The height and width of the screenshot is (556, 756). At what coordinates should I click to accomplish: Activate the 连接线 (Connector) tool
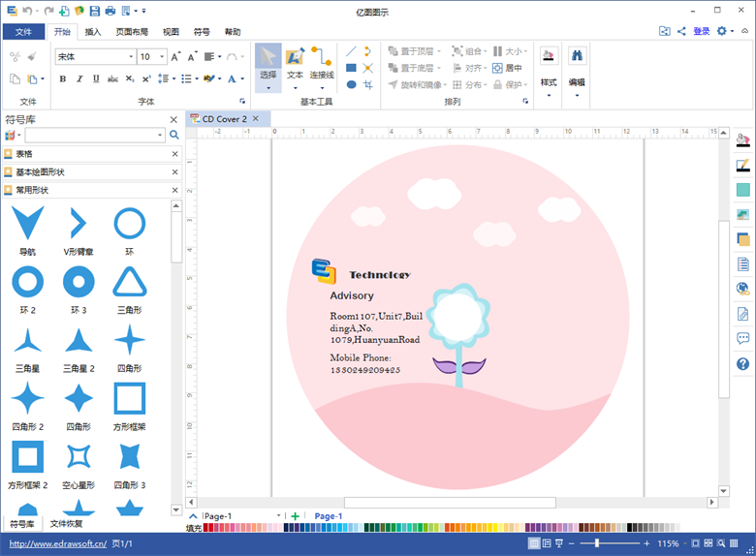point(322,66)
